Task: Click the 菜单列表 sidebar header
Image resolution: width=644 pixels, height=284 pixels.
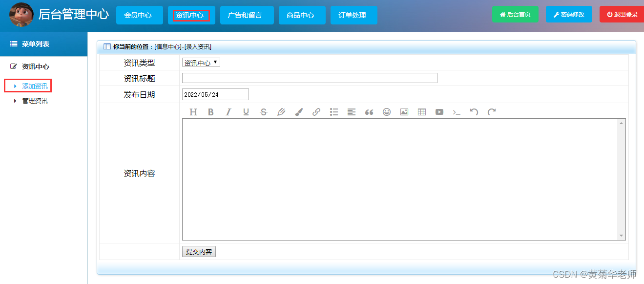Action: coord(44,44)
